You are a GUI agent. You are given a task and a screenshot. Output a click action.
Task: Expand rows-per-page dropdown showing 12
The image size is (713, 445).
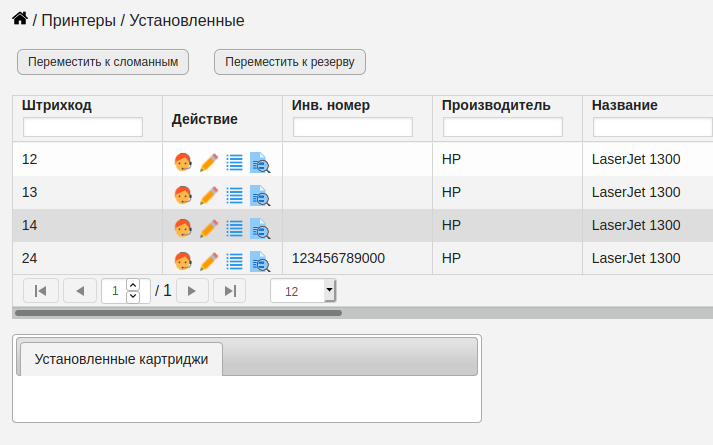[x=303, y=291]
